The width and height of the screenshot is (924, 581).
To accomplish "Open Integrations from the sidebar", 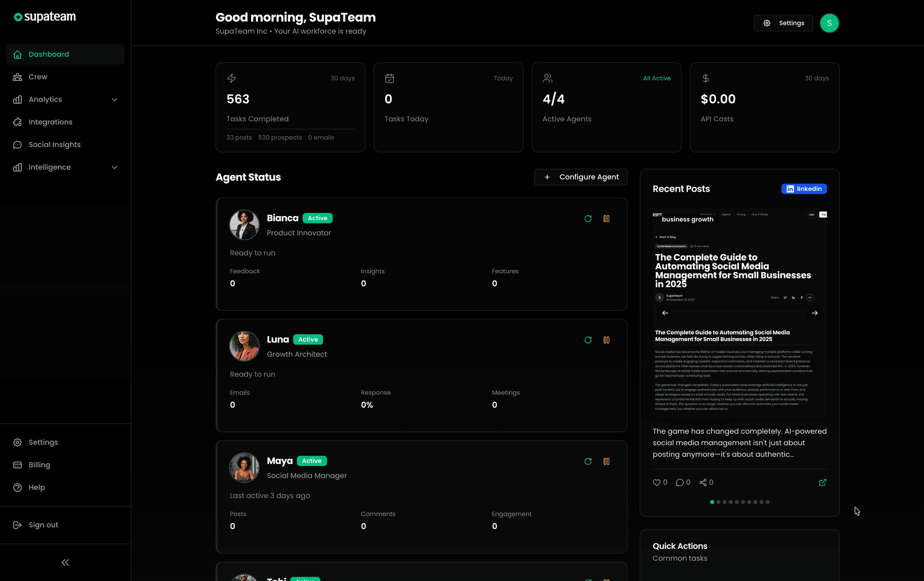I will (50, 122).
